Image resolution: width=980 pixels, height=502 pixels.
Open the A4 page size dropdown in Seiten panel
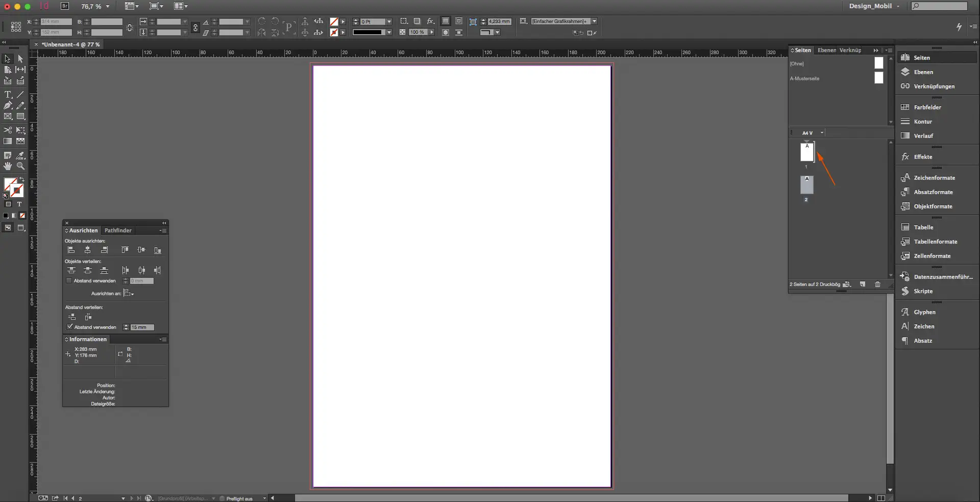(822, 133)
